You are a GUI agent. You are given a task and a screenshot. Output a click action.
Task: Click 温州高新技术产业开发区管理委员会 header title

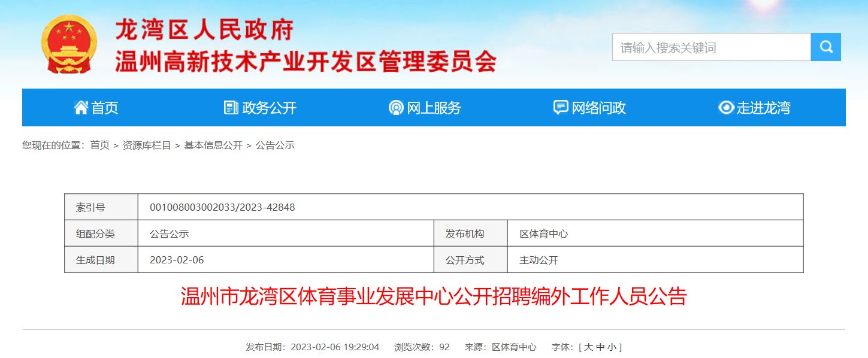click(x=306, y=61)
